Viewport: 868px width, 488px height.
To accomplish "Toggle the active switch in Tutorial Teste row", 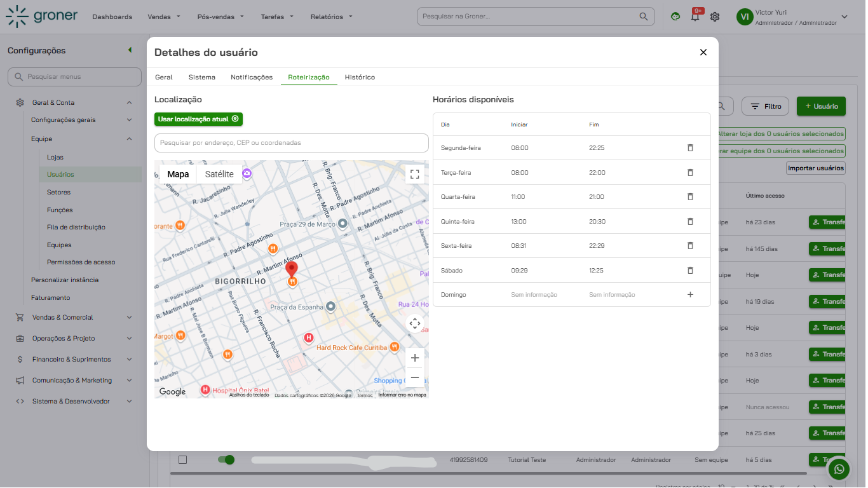I will pyautogui.click(x=226, y=459).
